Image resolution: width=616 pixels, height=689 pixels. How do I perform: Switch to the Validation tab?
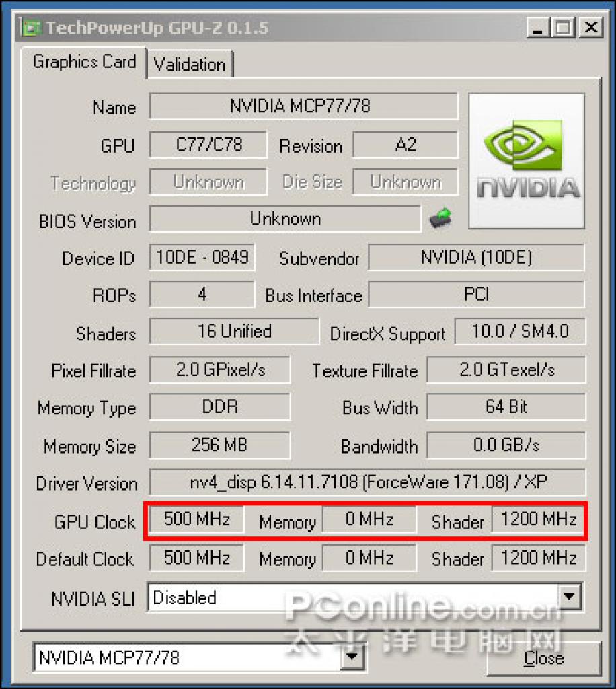[x=189, y=65]
